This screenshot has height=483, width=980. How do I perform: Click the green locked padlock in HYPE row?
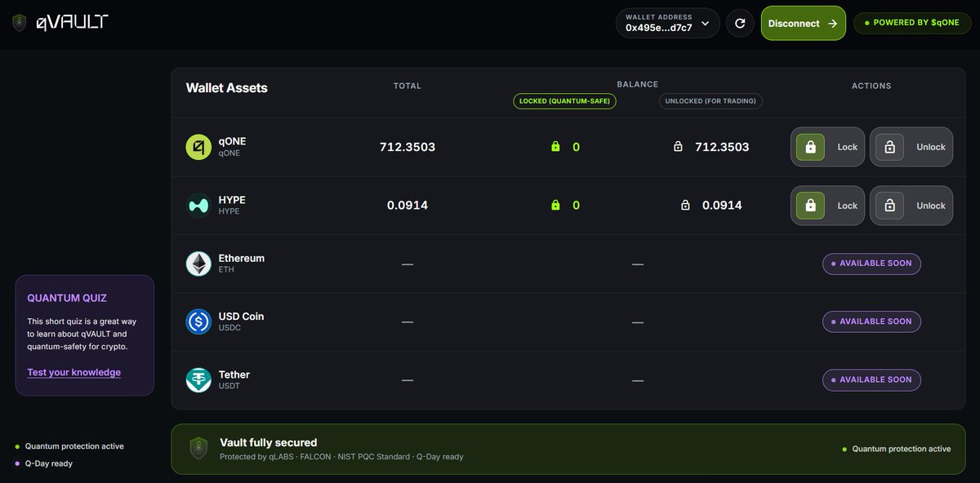[x=555, y=206]
